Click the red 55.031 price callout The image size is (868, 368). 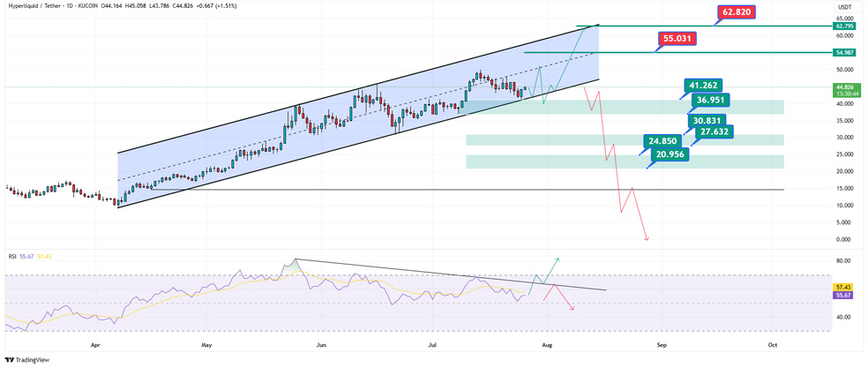677,38
